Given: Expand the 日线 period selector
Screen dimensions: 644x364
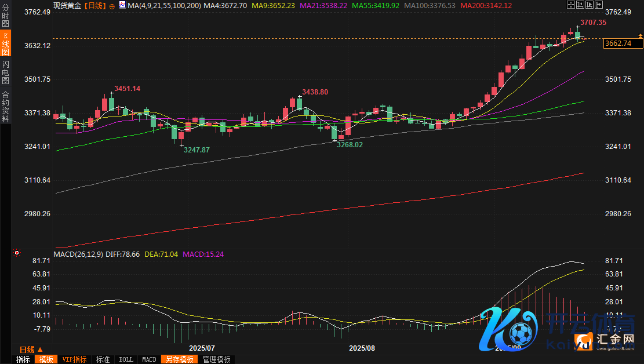Looking at the screenshot, I should [x=31, y=350].
